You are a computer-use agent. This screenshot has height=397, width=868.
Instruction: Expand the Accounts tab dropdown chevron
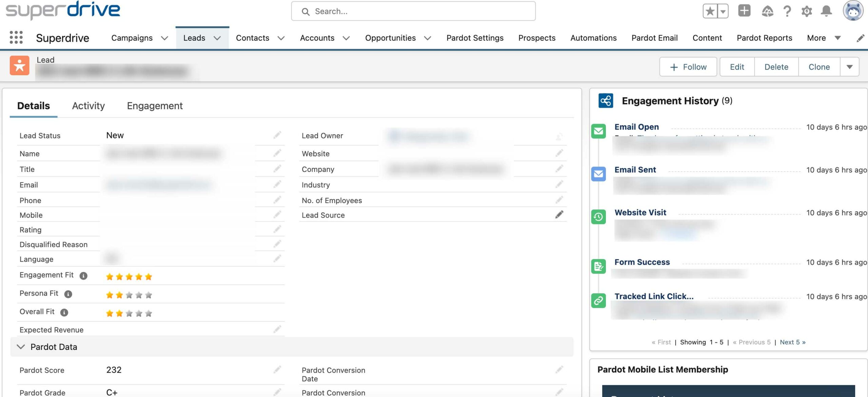pos(346,38)
